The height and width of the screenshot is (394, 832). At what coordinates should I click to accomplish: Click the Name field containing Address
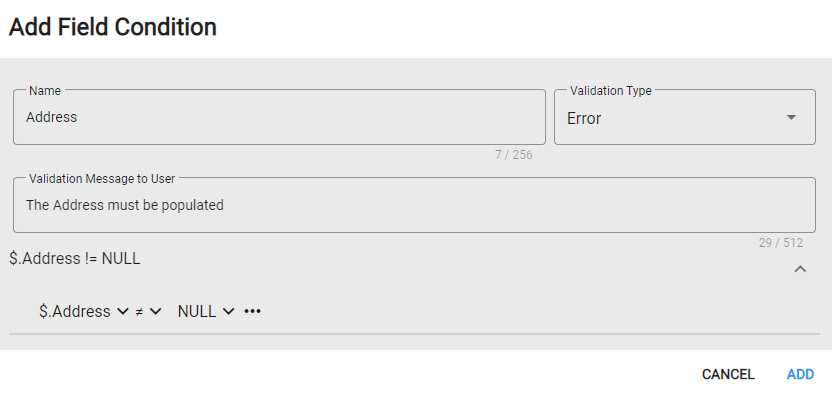tap(279, 117)
